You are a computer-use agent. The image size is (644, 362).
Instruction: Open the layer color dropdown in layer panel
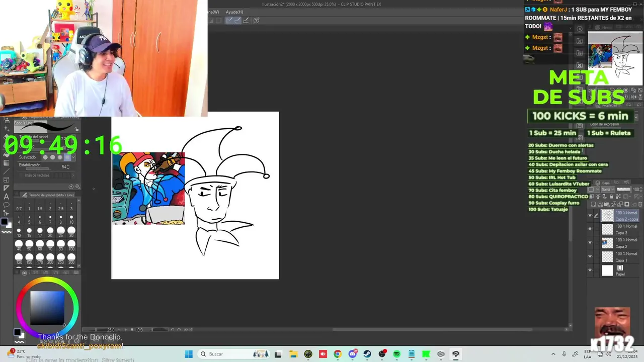(594, 189)
